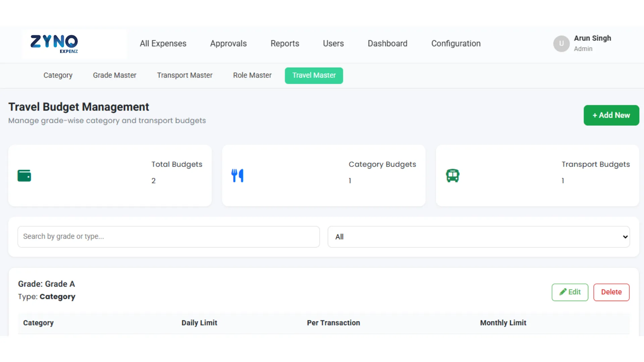Image resolution: width=644 pixels, height=362 pixels.
Task: Open the Role Master tab
Action: pos(252,75)
